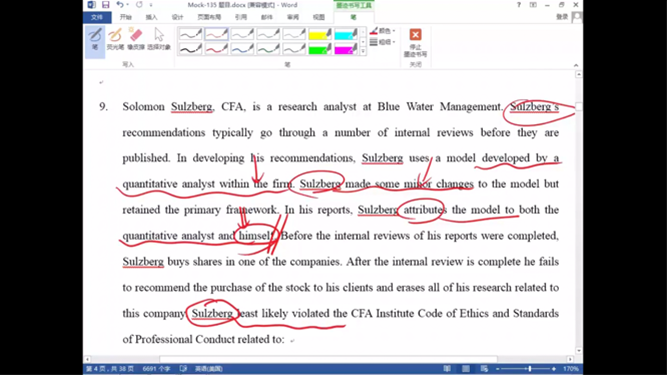Switch to the References (引用) tab
The height and width of the screenshot is (375, 667).
pos(241,17)
